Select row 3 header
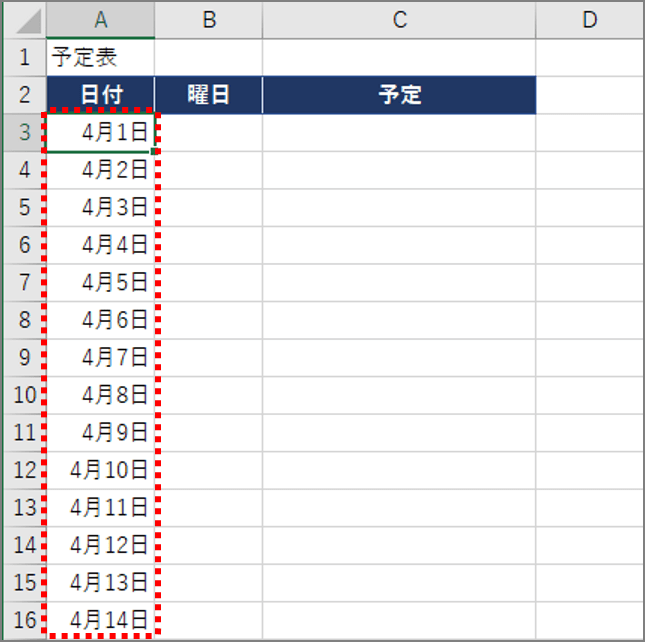The width and height of the screenshot is (645, 642). (25, 132)
